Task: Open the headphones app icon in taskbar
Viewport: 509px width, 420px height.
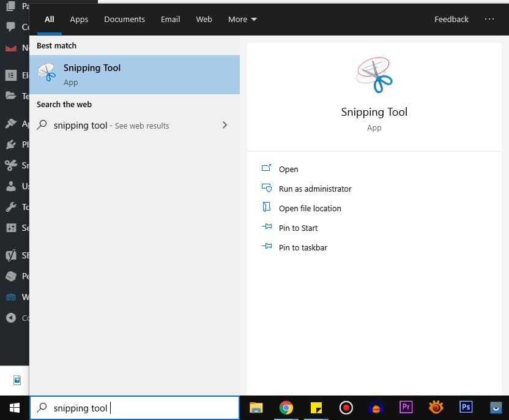Action: 376,408
